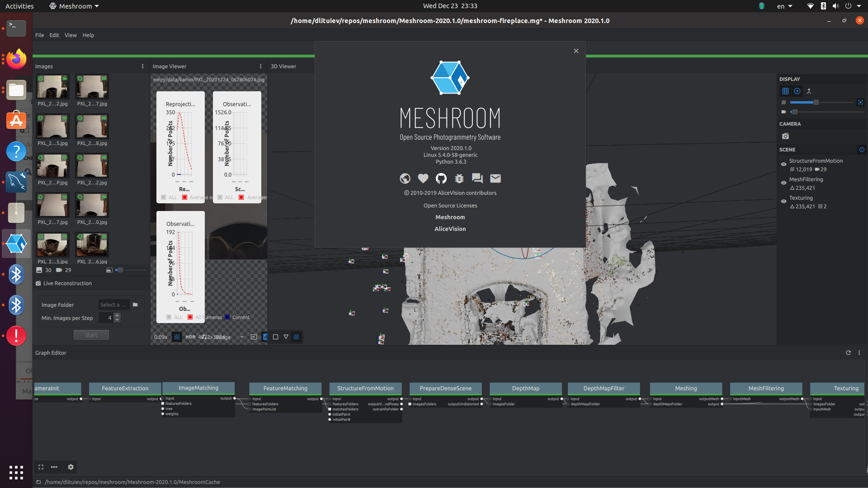Image resolution: width=868 pixels, height=488 pixels.
Task: Toggle the 3D viewer grid display icon
Action: 785,91
